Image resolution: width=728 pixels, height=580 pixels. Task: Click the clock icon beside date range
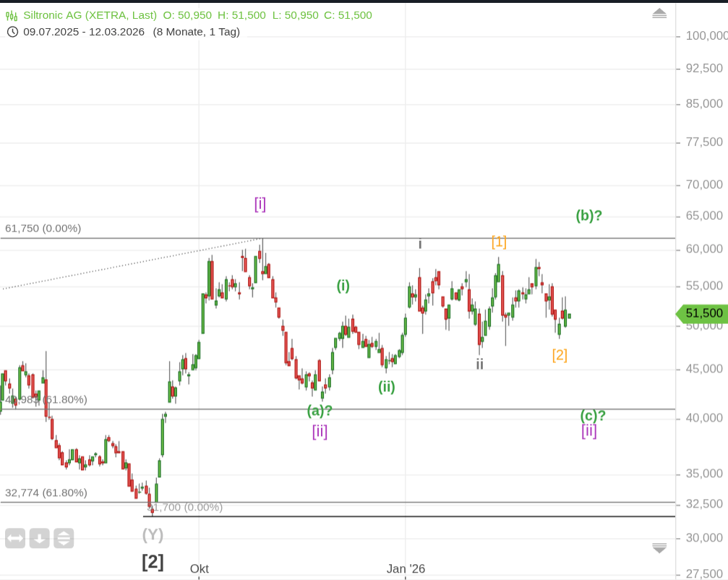(12, 32)
